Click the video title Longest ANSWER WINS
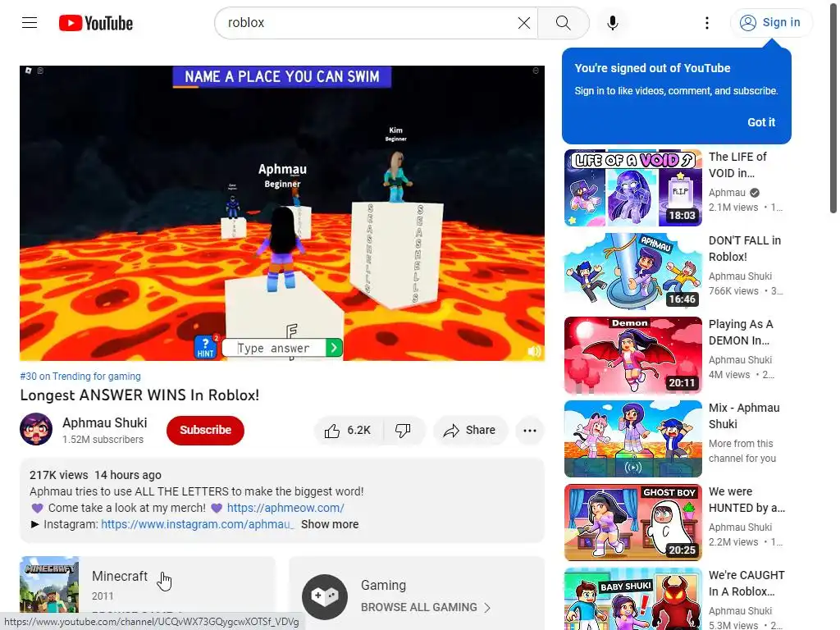 coord(139,395)
